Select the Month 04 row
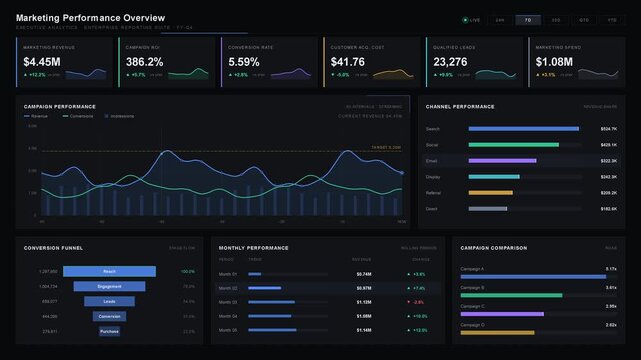The image size is (641, 360). (328, 316)
